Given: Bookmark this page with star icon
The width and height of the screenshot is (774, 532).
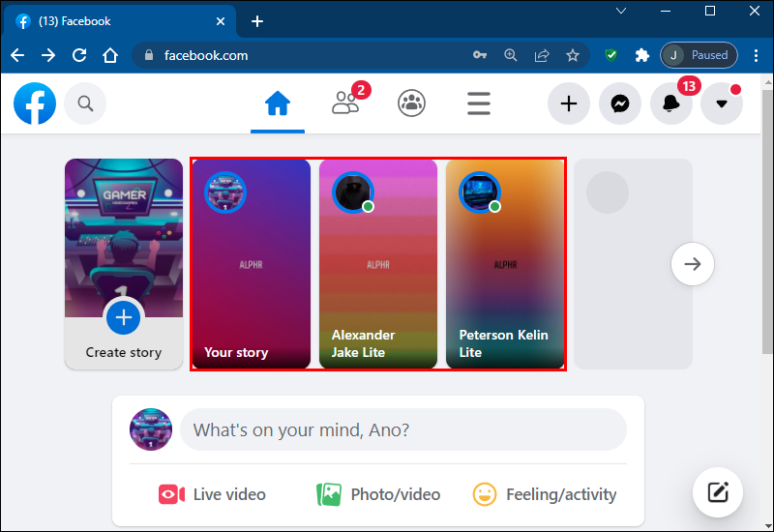Looking at the screenshot, I should coord(572,55).
